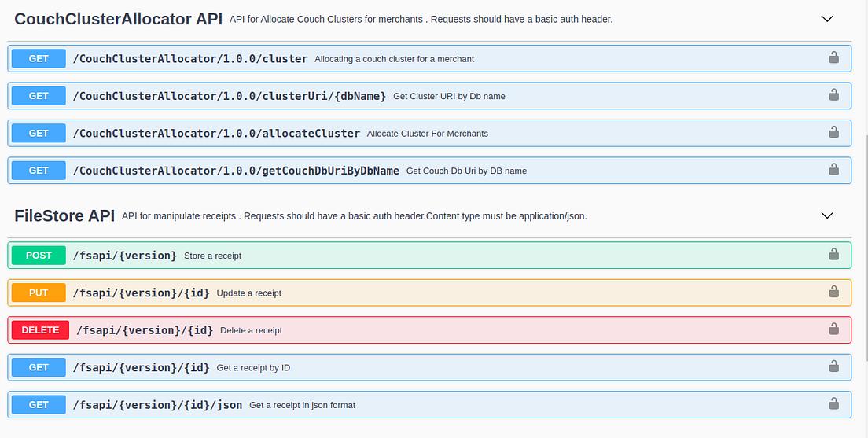
Task: Click the 'Get a receipt in json format' description
Action: 302,405
